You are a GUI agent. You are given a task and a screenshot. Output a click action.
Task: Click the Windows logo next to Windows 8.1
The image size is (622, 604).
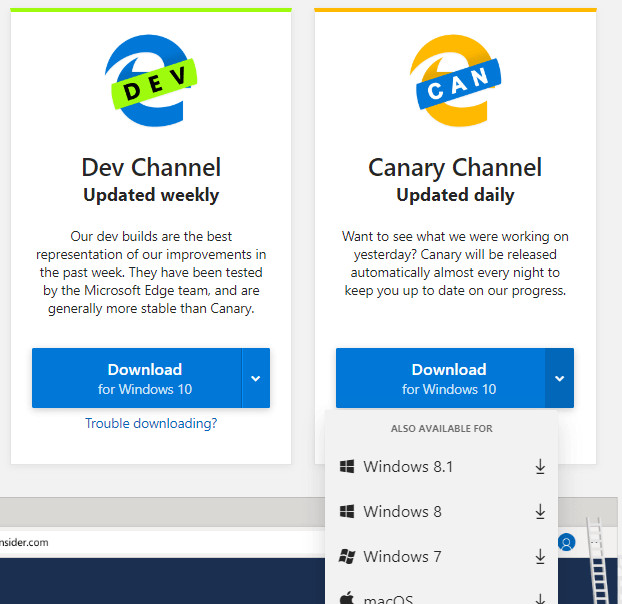[x=347, y=466]
